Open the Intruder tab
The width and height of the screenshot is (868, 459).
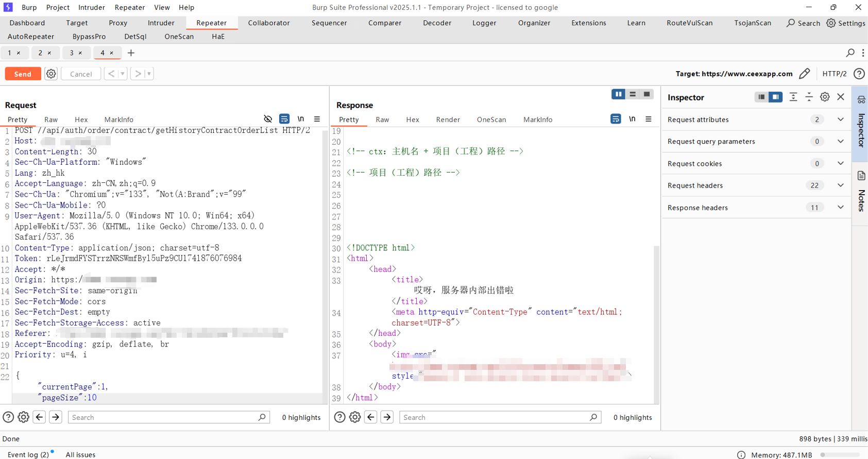pyautogui.click(x=161, y=23)
